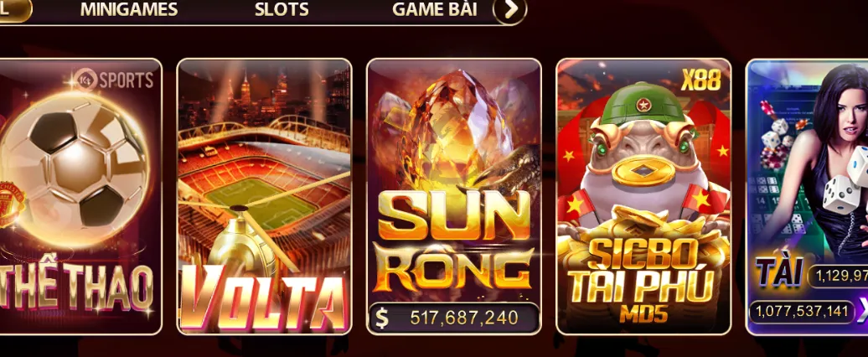
Task: Click the right arrow next to Game Bài
Action: click(x=510, y=10)
